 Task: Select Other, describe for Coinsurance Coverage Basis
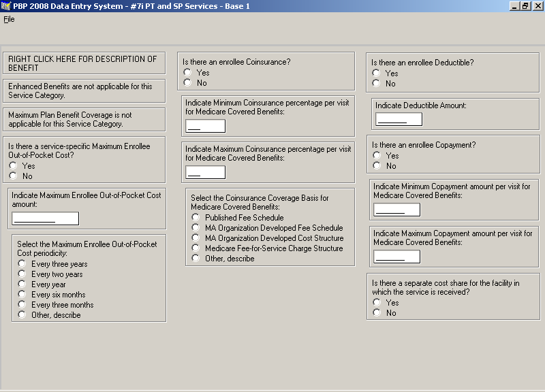[x=196, y=259]
